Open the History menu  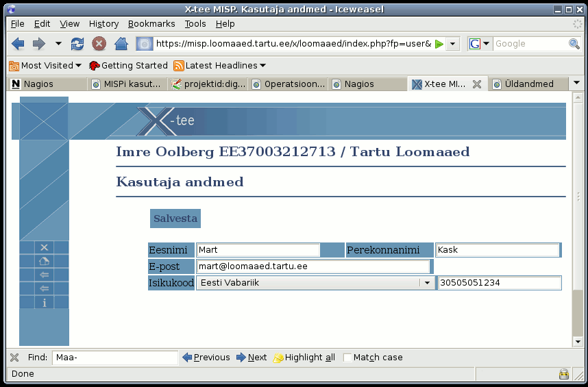(x=104, y=24)
